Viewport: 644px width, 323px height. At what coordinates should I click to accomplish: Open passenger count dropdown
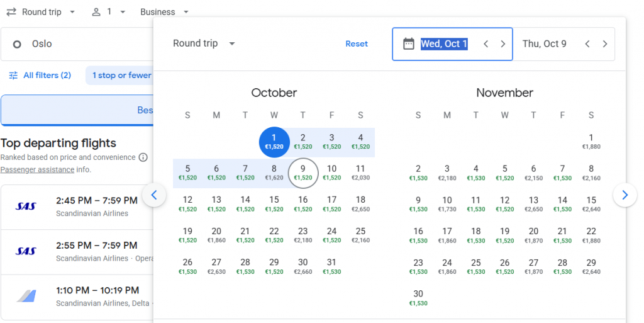tap(108, 12)
